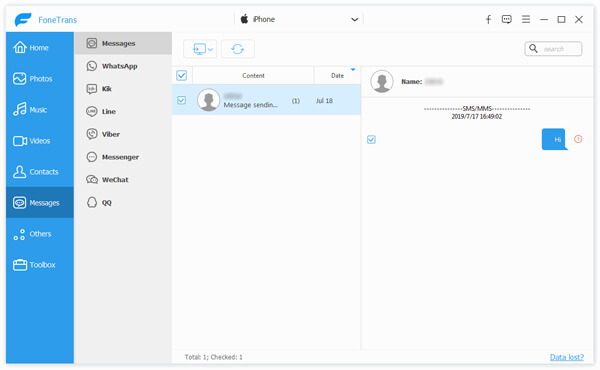Close the FoneTrans window
Screen dimensions: 600x370
point(579,20)
